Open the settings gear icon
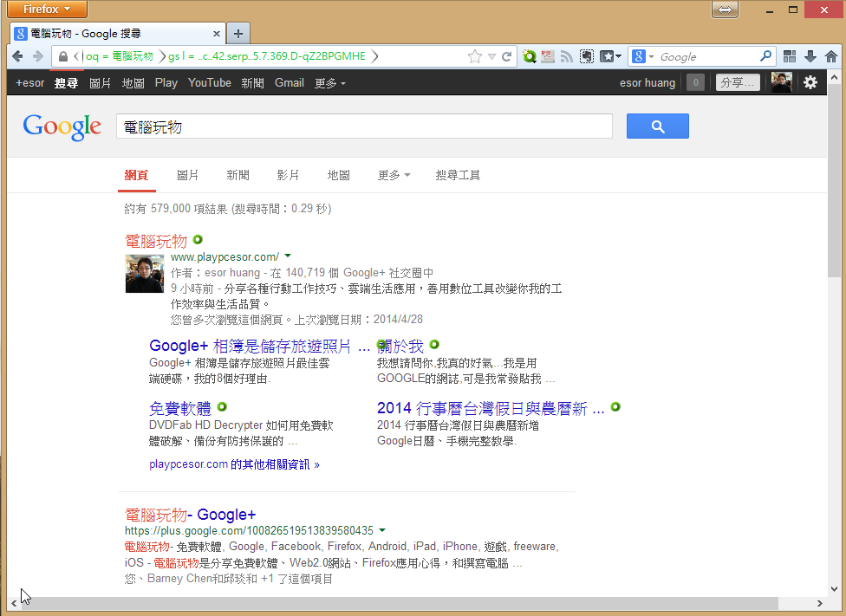Viewport: 846px width, 616px height. (810, 82)
